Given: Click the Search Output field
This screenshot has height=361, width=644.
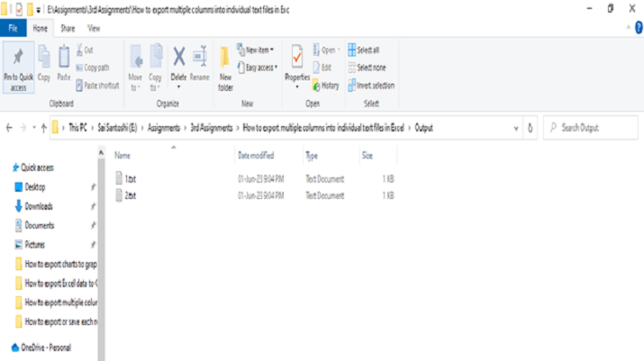Looking at the screenshot, I should 591,128.
